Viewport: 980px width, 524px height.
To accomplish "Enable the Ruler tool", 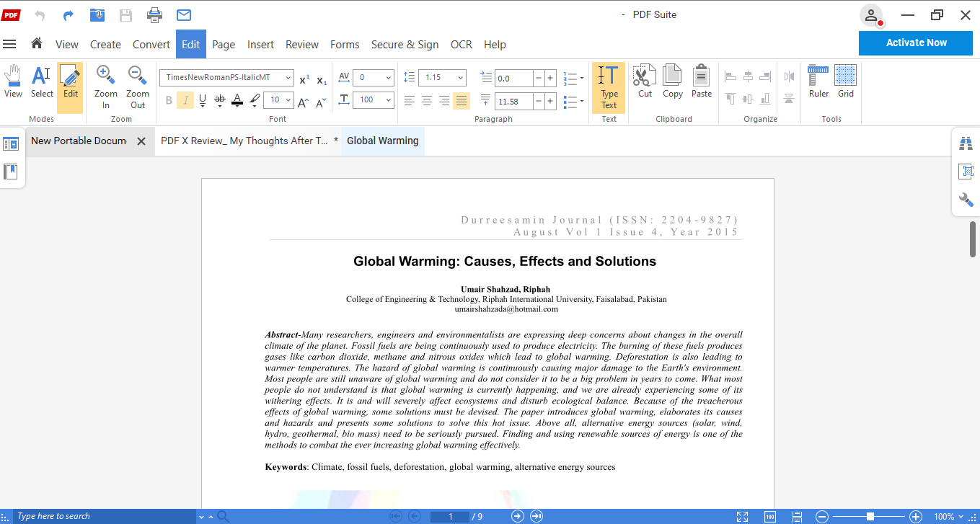I will 818,81.
